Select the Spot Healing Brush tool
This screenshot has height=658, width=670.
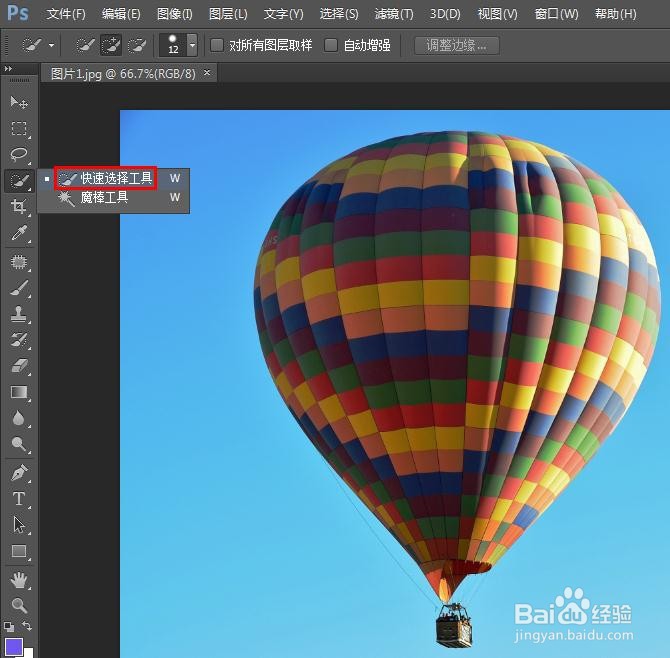point(19,261)
